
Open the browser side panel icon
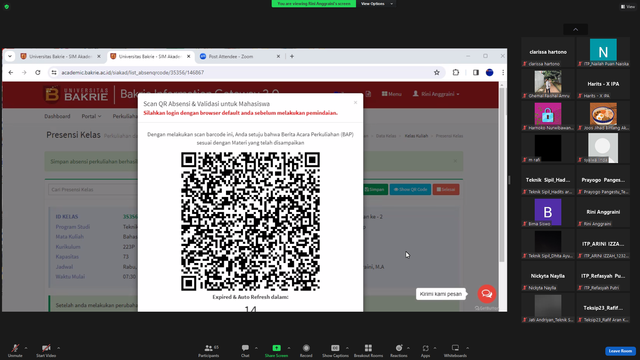click(476, 72)
